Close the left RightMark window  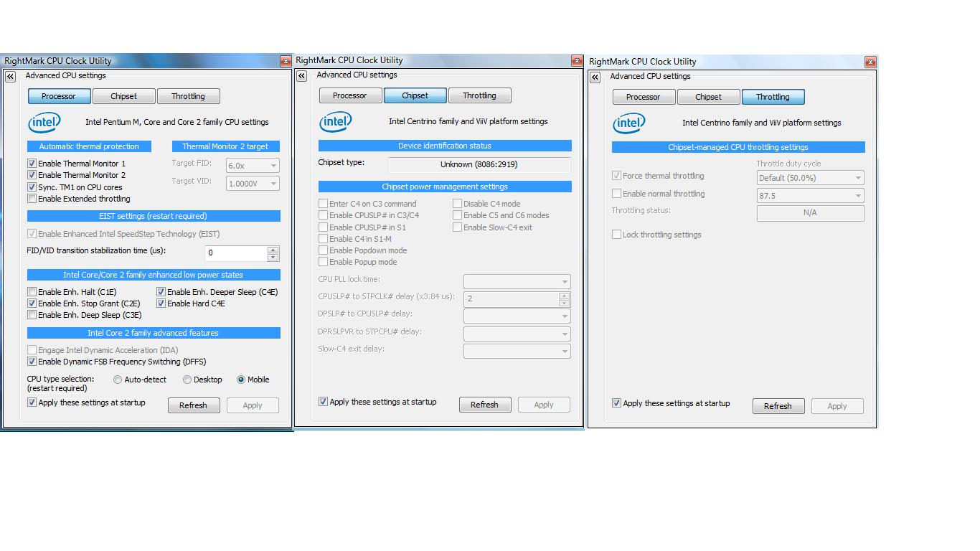[286, 62]
